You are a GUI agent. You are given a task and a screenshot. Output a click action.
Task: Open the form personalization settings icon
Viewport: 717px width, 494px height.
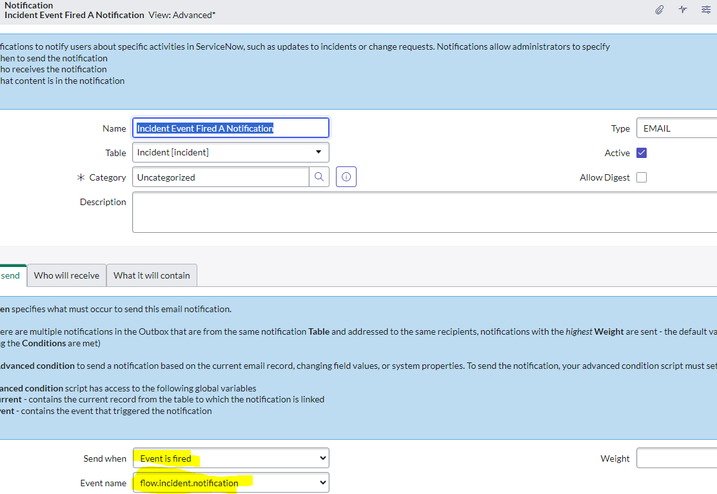point(706,10)
